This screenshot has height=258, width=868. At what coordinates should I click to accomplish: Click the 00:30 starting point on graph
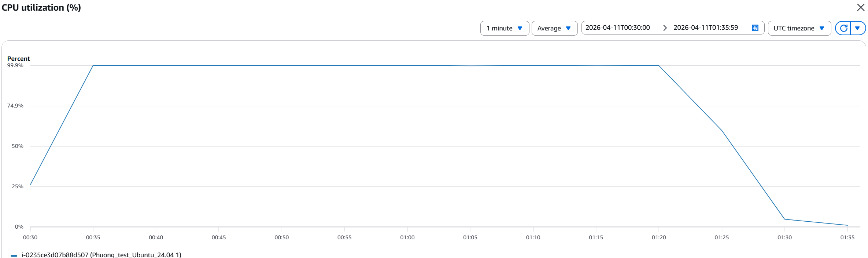[30, 185]
